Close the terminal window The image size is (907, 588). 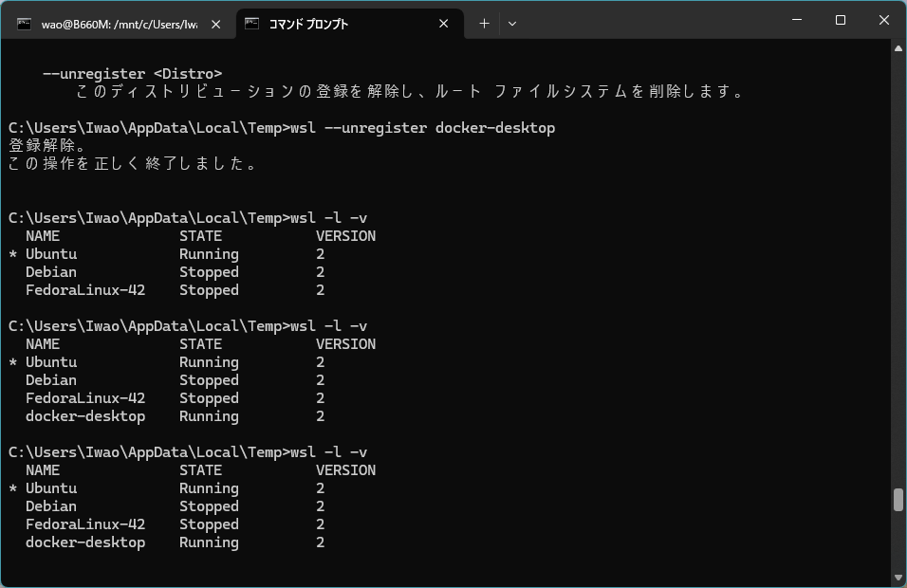[x=884, y=20]
